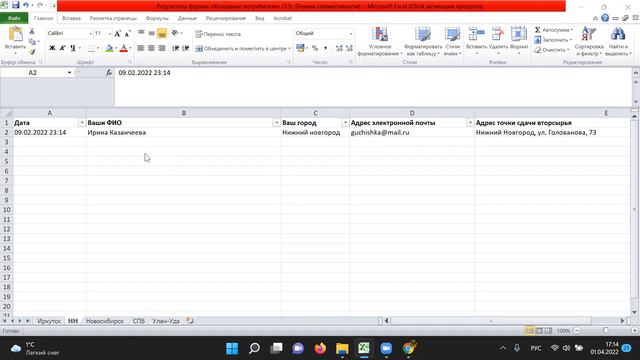The height and width of the screenshot is (360, 640).
Task: Open Стили ячеек gallery
Action: [x=452, y=41]
